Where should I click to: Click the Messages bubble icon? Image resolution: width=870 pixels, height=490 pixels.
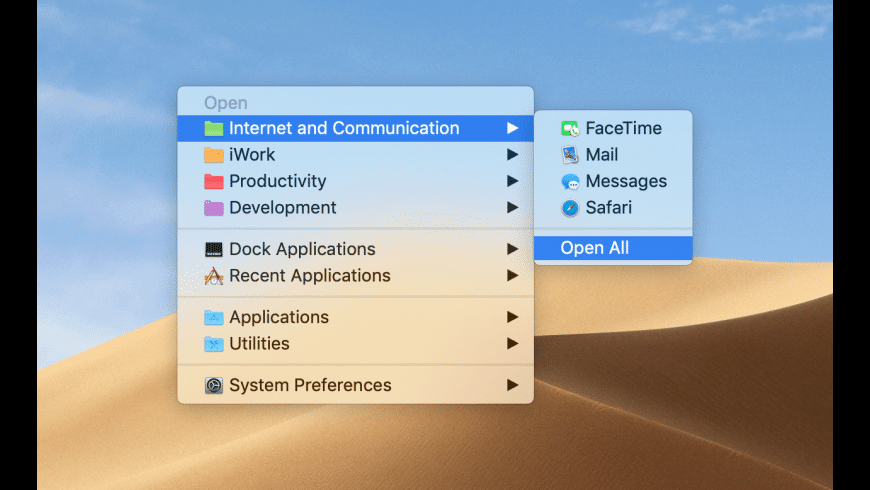click(x=570, y=181)
